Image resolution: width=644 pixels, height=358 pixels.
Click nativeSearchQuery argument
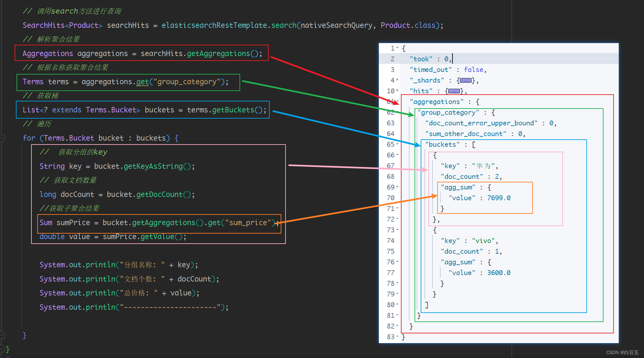pos(336,25)
